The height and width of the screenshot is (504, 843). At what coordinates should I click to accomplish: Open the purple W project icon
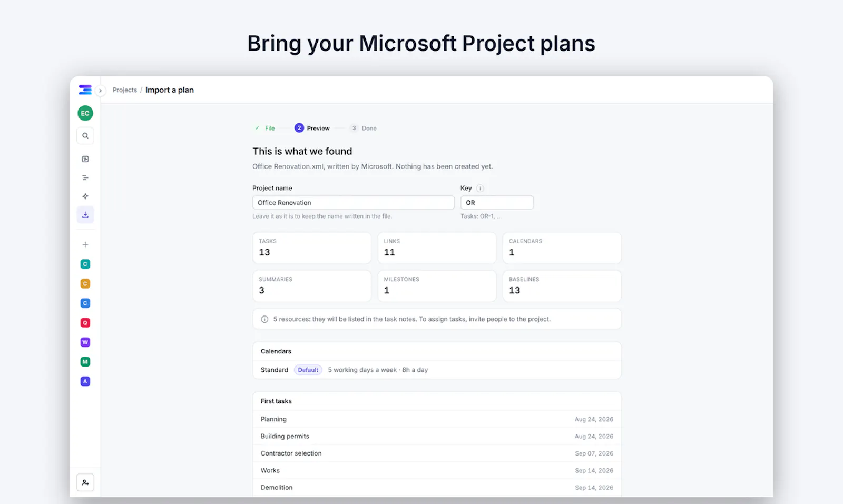click(x=85, y=342)
